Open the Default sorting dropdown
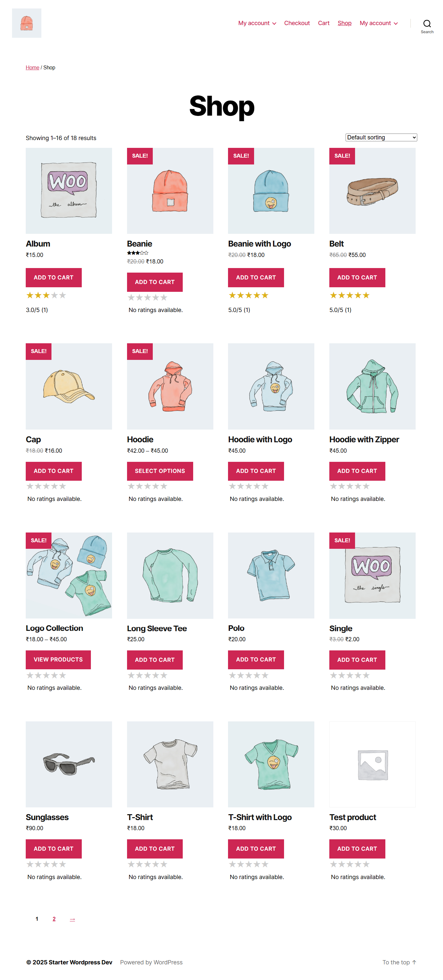 pos(381,137)
